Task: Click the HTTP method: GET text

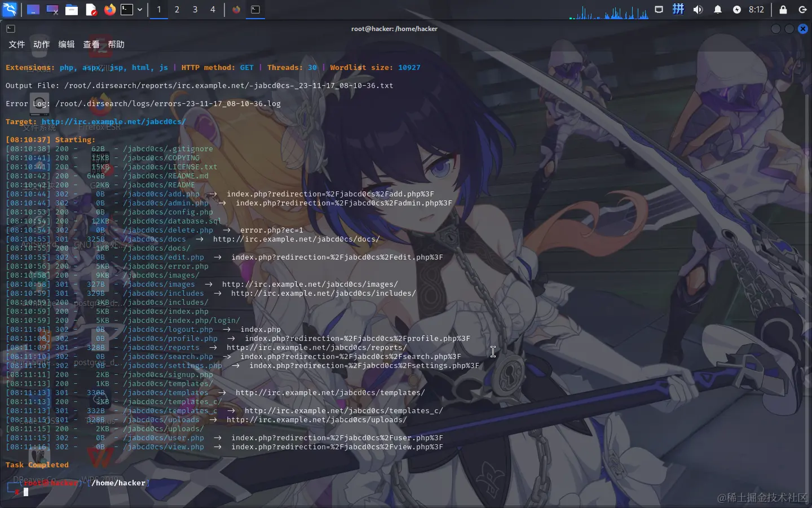Action: [218, 68]
